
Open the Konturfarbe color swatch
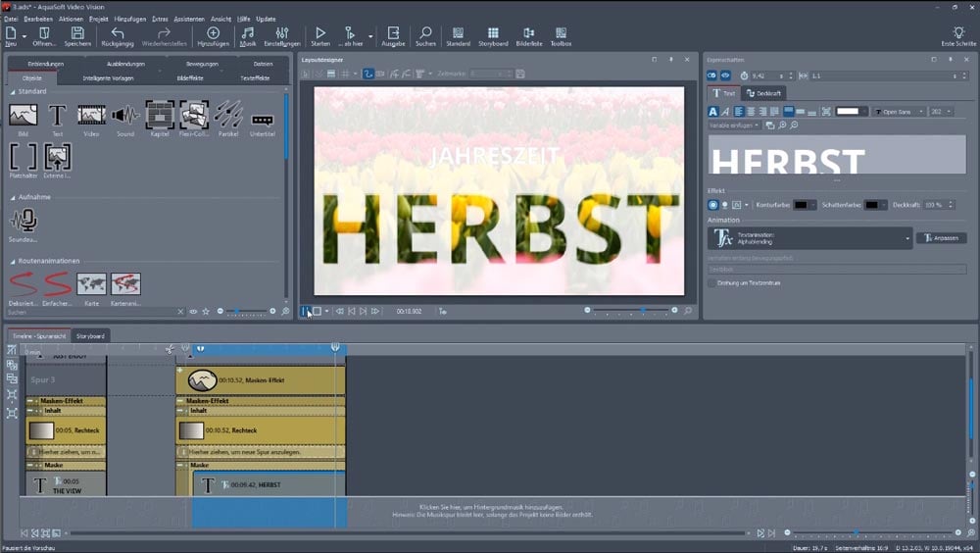tap(802, 205)
